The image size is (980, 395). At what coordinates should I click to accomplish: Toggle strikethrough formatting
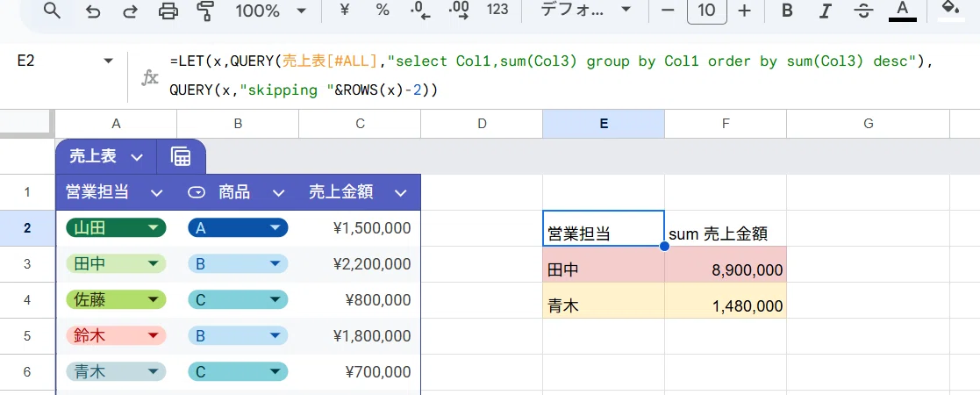864,11
